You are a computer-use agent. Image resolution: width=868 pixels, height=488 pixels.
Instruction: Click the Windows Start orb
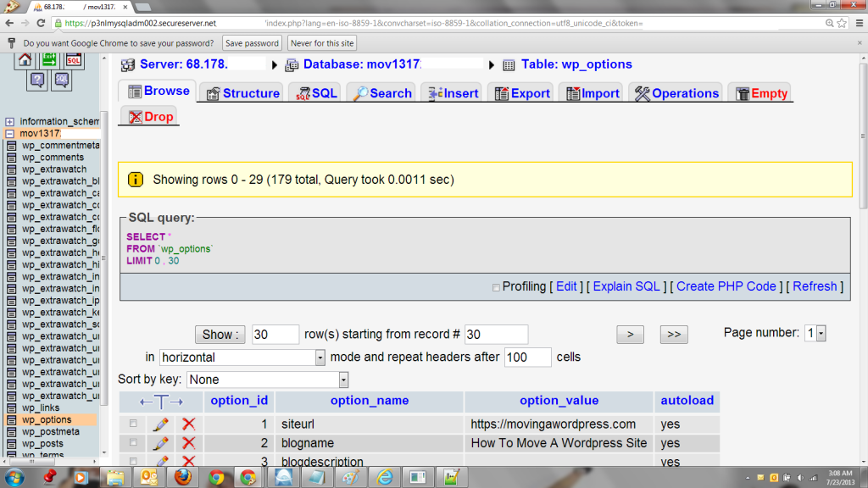point(14,477)
